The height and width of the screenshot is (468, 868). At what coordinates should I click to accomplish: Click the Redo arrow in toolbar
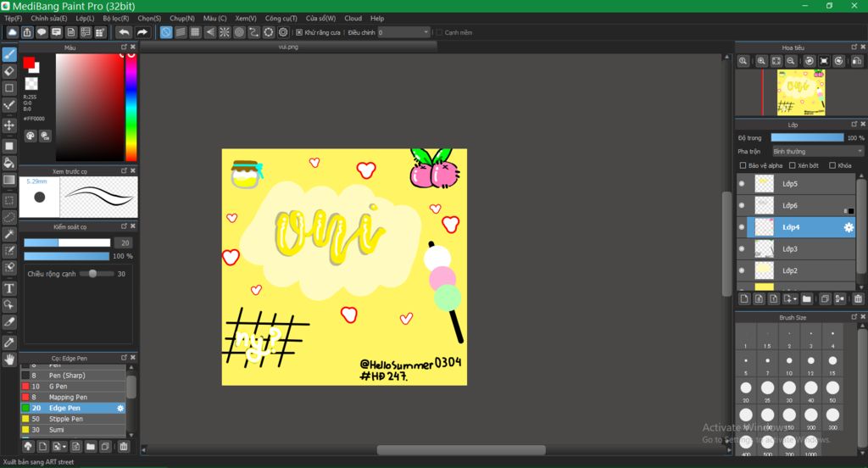[x=142, y=32]
